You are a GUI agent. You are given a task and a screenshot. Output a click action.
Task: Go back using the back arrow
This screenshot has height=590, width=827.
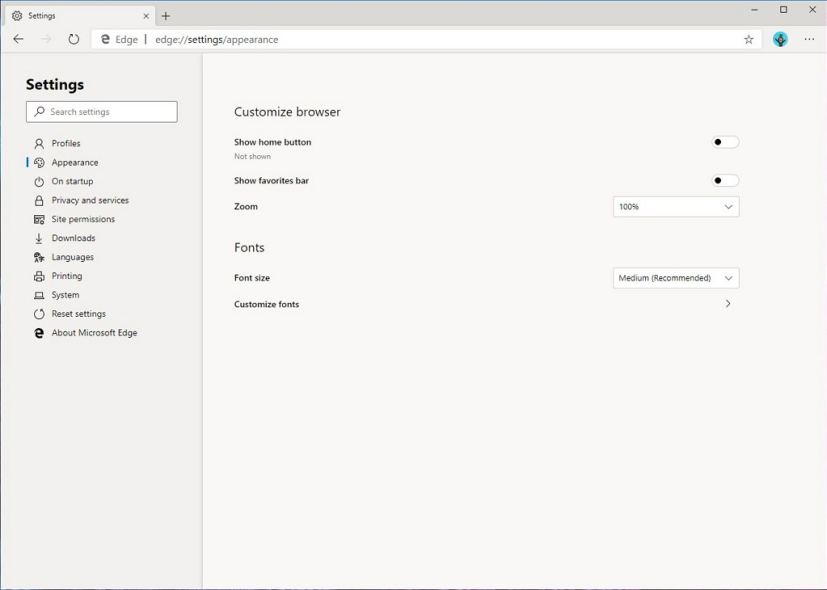click(18, 39)
